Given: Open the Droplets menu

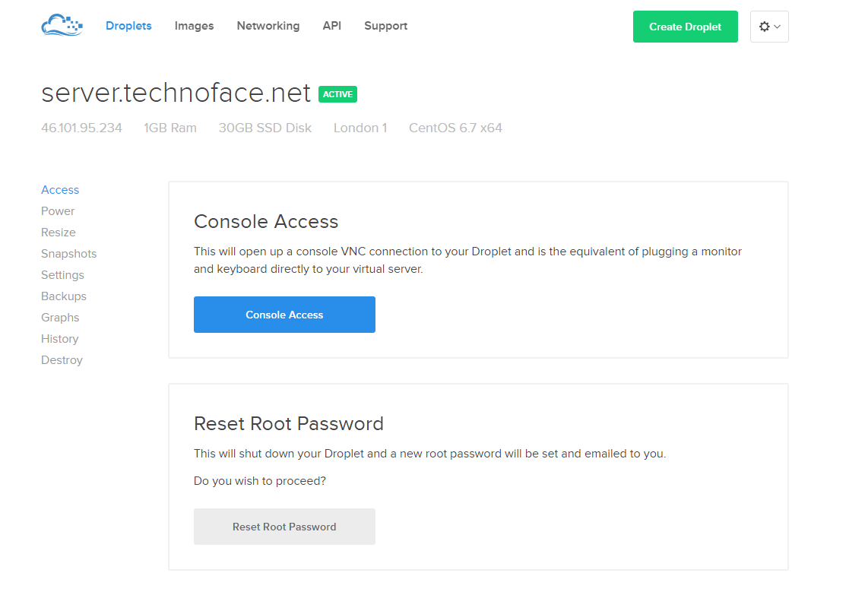Looking at the screenshot, I should point(128,26).
